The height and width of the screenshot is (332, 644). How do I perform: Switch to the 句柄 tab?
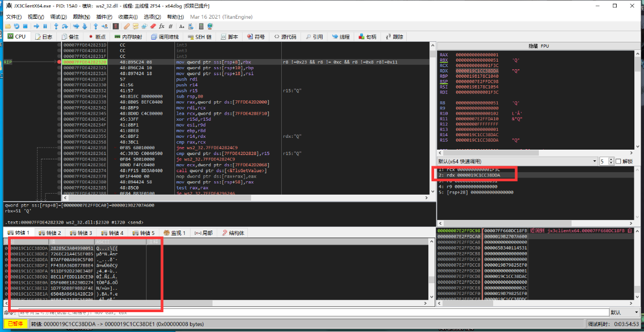367,36
